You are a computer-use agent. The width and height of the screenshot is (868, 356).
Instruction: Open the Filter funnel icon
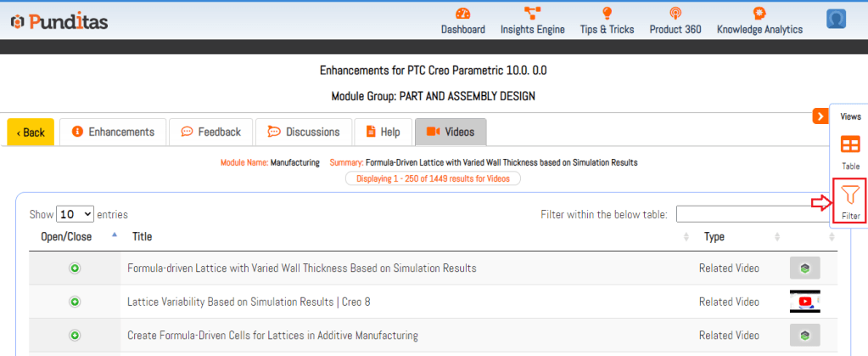[x=850, y=196]
